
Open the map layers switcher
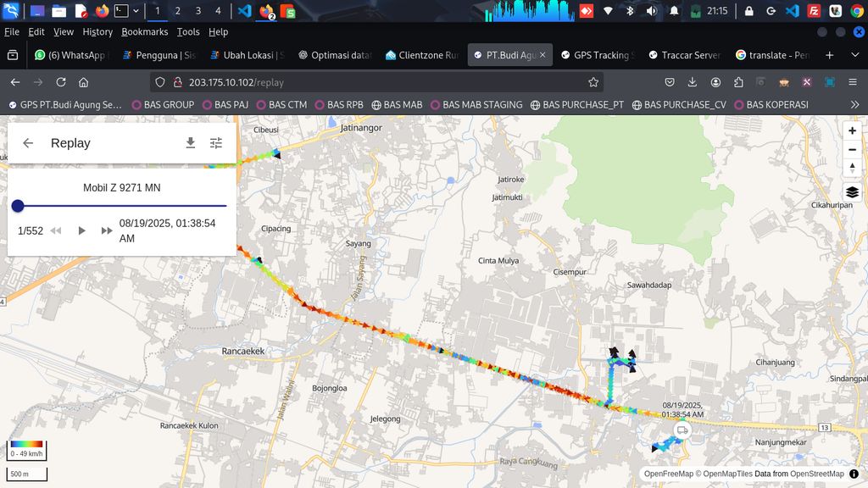click(852, 192)
